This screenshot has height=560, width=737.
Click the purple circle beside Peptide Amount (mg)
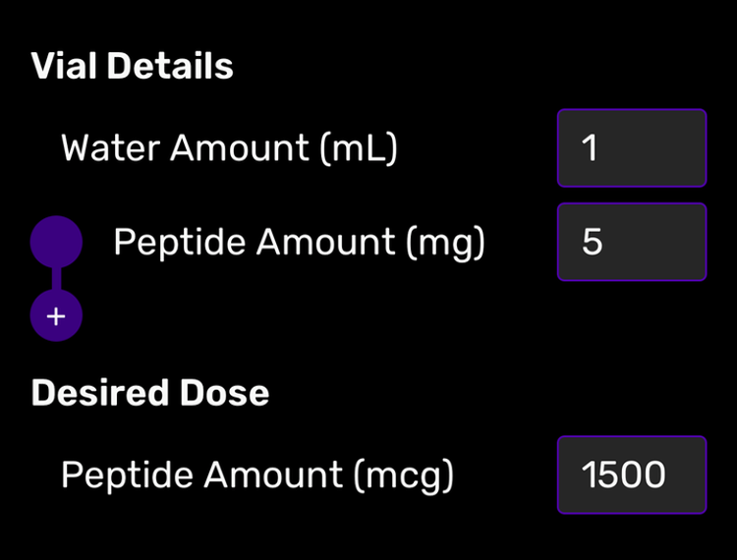pyautogui.click(x=56, y=241)
